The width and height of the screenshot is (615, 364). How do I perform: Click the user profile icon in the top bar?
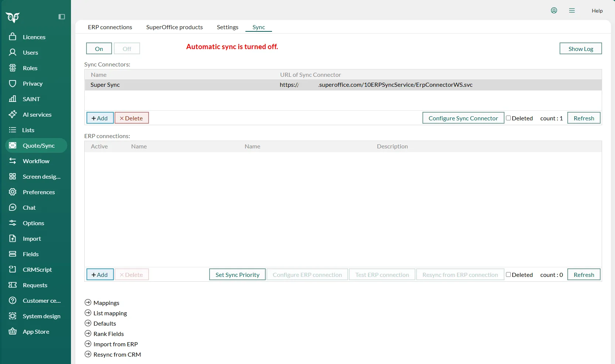(554, 10)
